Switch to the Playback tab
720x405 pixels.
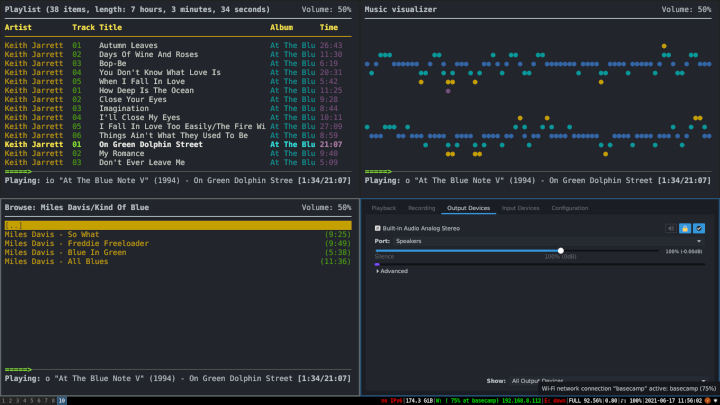point(383,208)
